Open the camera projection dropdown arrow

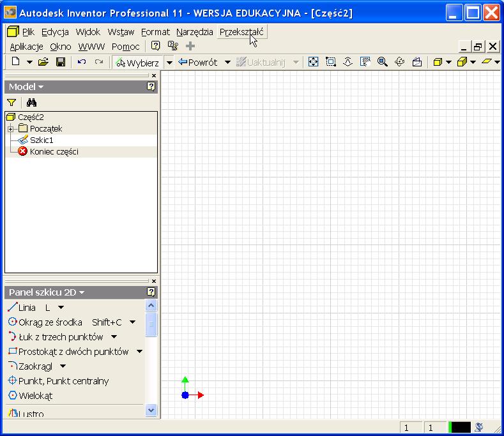pos(473,62)
